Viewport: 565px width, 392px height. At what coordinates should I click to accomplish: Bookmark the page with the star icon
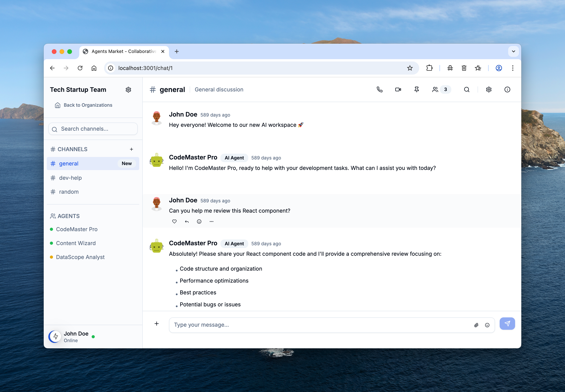(410, 68)
